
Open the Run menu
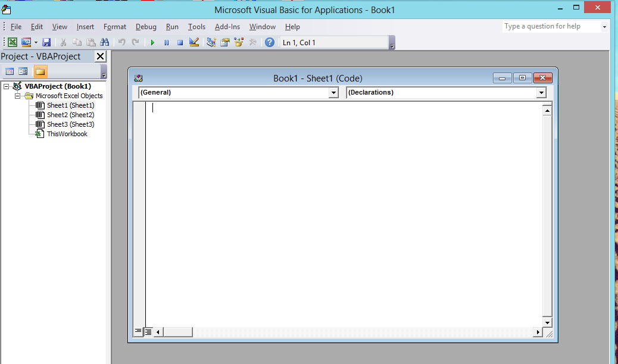tap(172, 27)
